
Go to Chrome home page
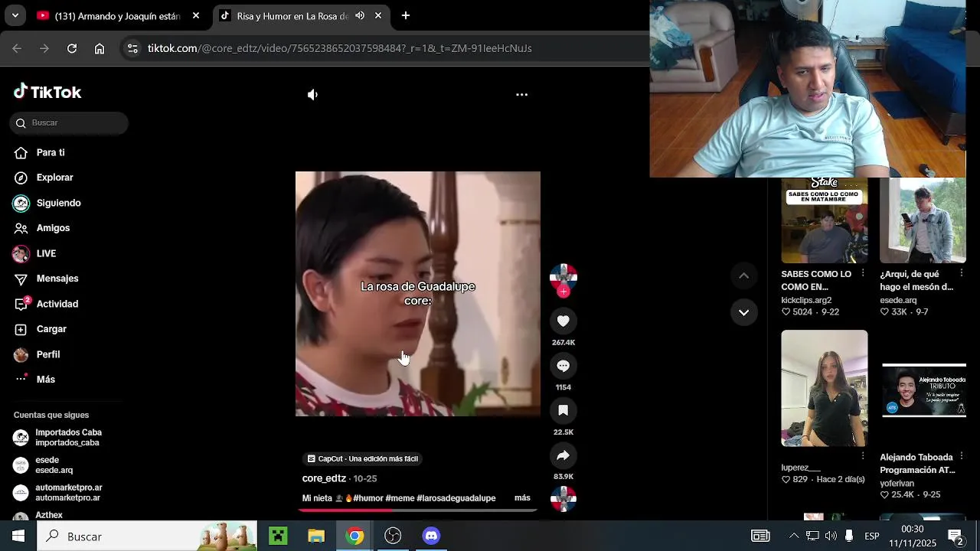coord(100,48)
